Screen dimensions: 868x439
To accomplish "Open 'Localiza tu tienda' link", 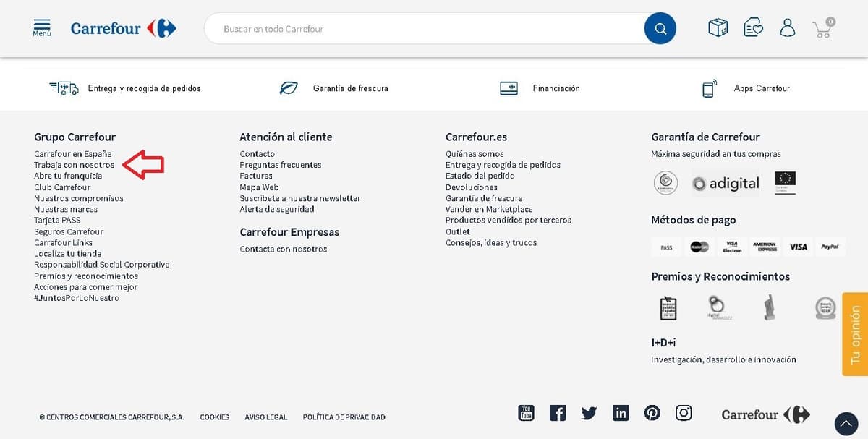I will (68, 254).
